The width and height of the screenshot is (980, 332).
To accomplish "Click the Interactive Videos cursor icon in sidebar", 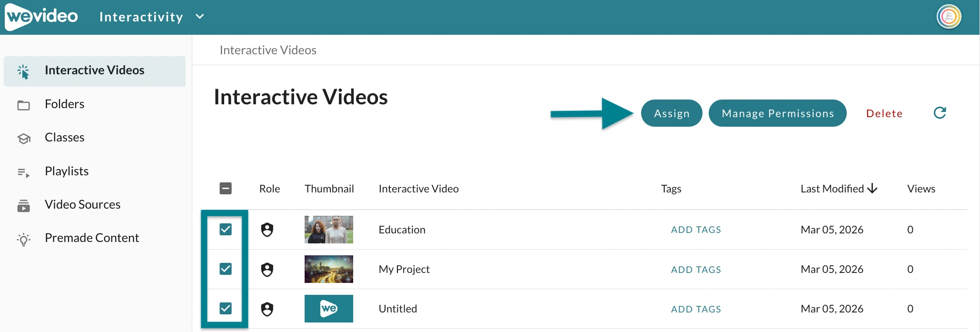I will (23, 71).
